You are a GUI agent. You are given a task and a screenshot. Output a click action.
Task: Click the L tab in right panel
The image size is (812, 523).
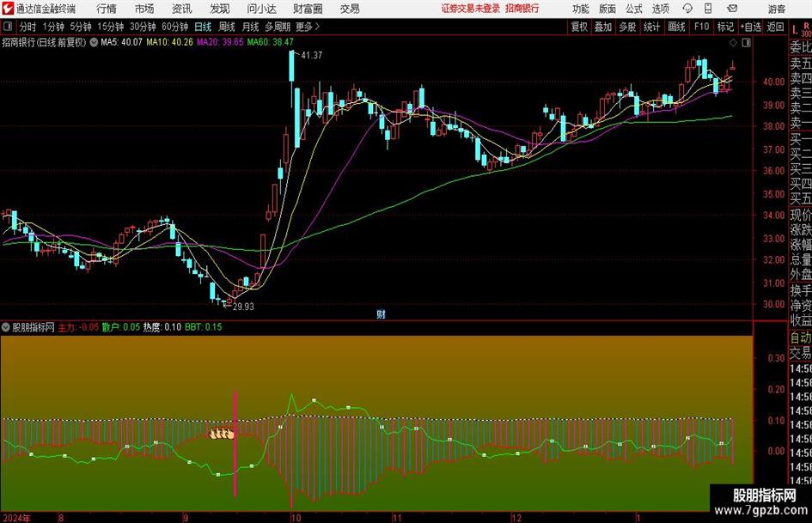point(795,31)
